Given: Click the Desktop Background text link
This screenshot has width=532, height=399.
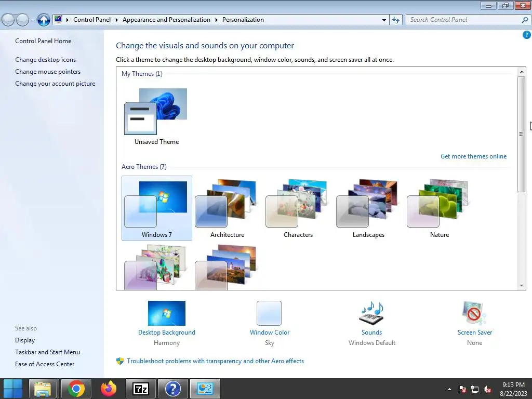Looking at the screenshot, I should point(167,332).
